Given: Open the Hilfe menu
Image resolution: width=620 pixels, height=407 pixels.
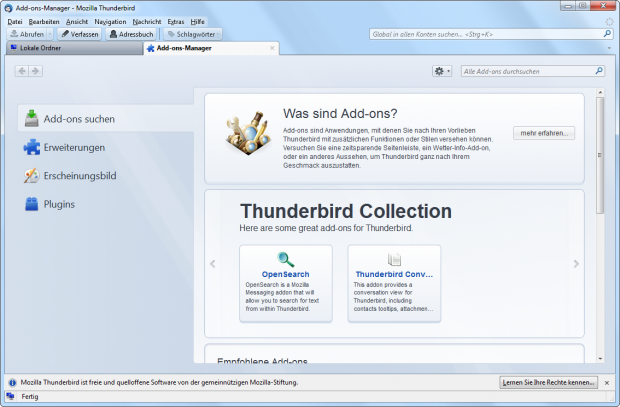Looking at the screenshot, I should click(197, 22).
